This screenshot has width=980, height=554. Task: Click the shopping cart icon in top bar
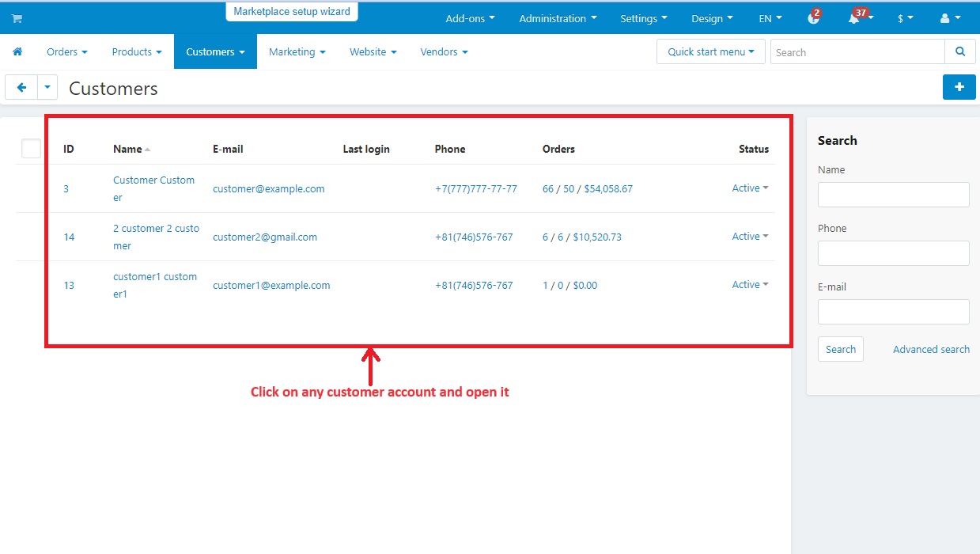coord(17,18)
